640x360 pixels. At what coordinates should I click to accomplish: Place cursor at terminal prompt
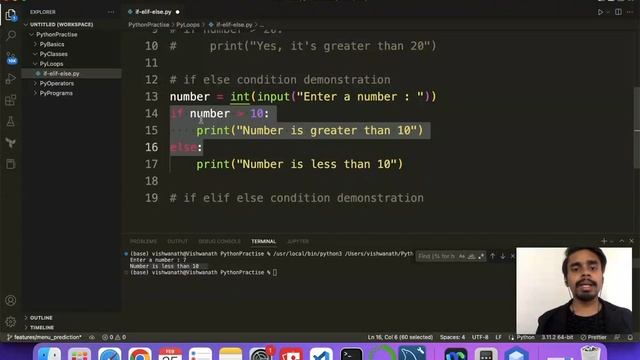click(275, 273)
